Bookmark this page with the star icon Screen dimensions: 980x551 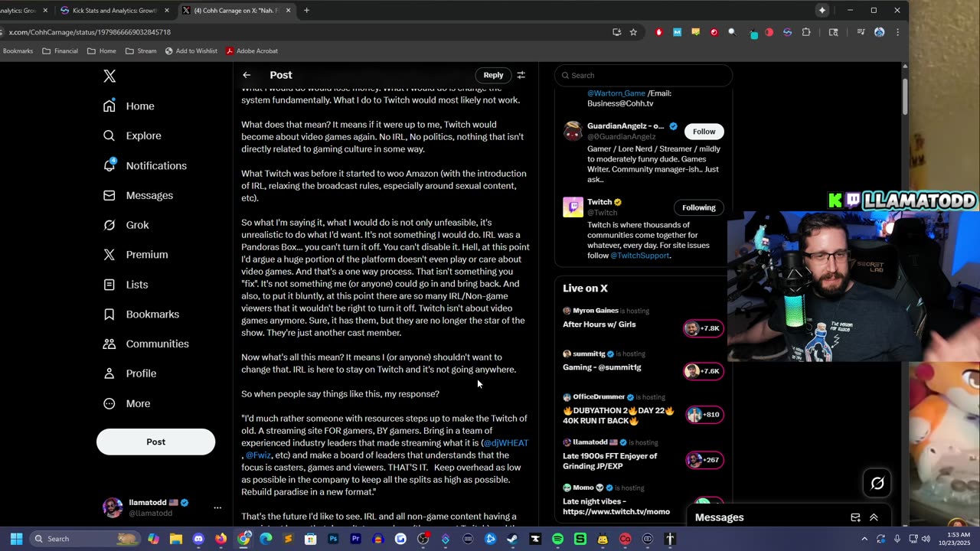click(633, 32)
